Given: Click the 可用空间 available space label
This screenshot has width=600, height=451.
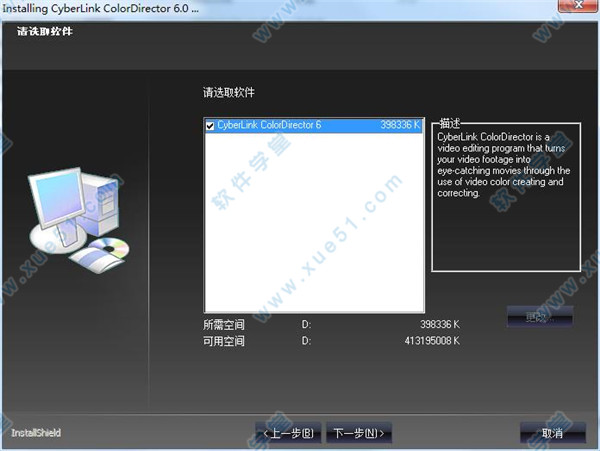Looking at the screenshot, I should [224, 341].
